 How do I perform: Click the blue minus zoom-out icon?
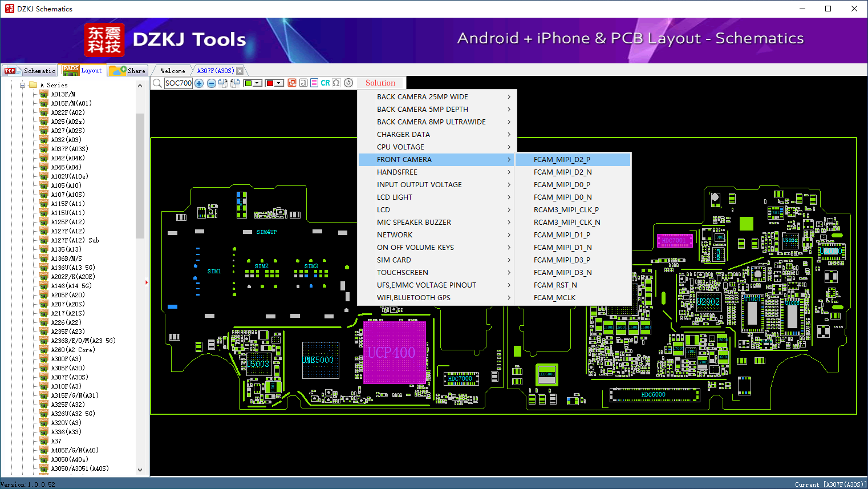point(212,83)
